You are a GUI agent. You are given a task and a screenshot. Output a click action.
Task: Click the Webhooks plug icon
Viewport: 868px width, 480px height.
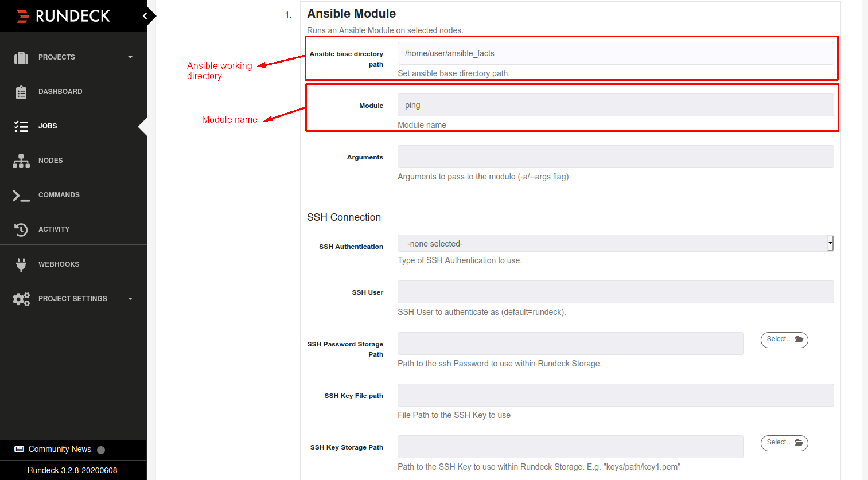(21, 264)
